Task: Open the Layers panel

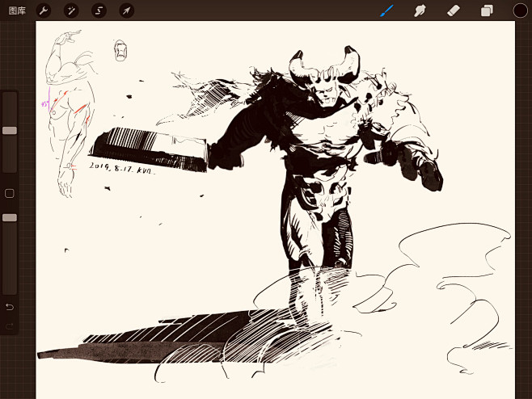Action: point(487,10)
